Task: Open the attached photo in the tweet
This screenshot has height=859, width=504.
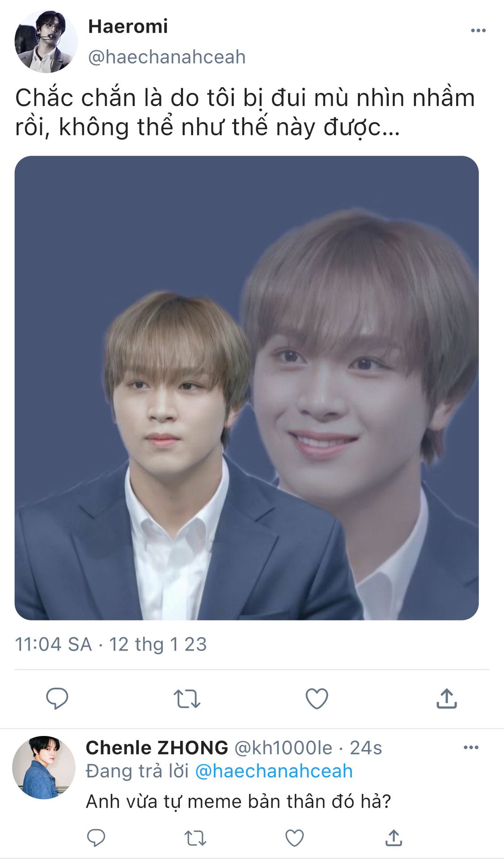Action: [246, 388]
